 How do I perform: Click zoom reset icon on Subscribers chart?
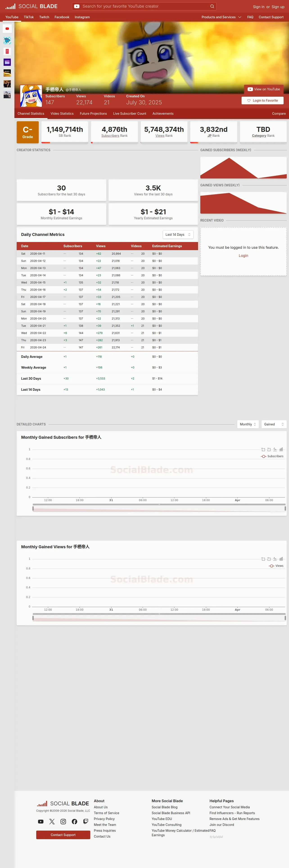[x=269, y=450]
